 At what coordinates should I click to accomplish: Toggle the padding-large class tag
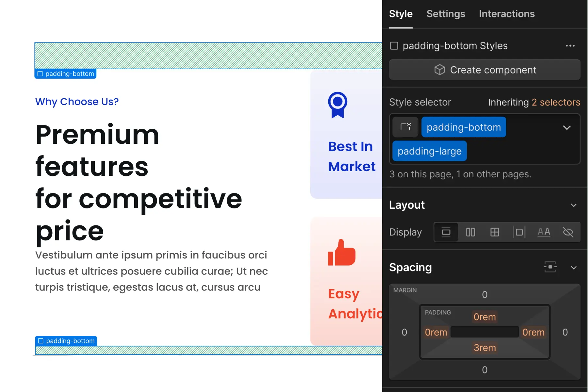tap(429, 151)
